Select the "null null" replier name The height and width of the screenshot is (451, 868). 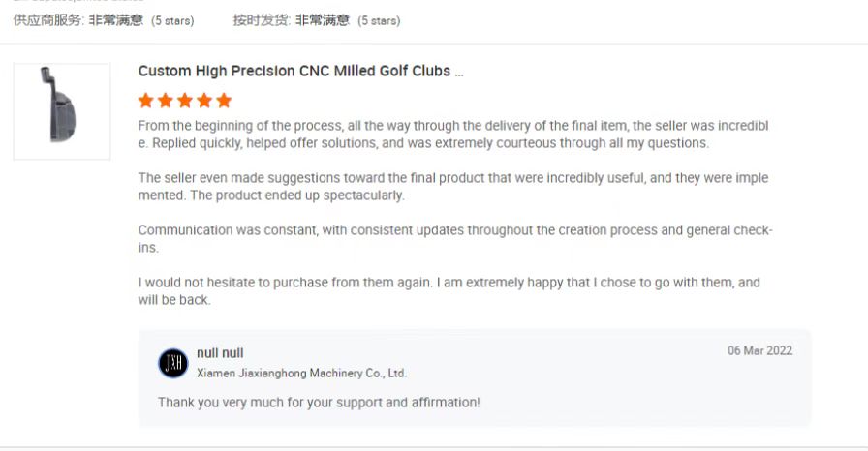(x=220, y=353)
